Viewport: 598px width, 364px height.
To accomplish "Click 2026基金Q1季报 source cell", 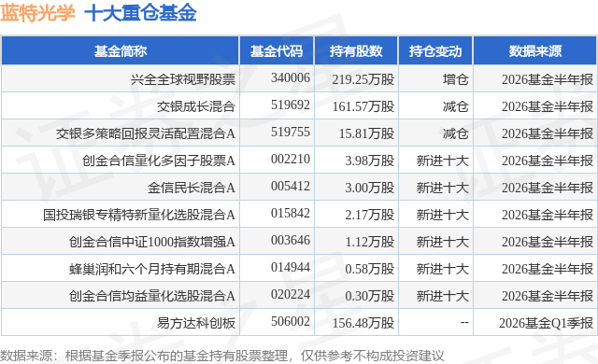I will [546, 323].
